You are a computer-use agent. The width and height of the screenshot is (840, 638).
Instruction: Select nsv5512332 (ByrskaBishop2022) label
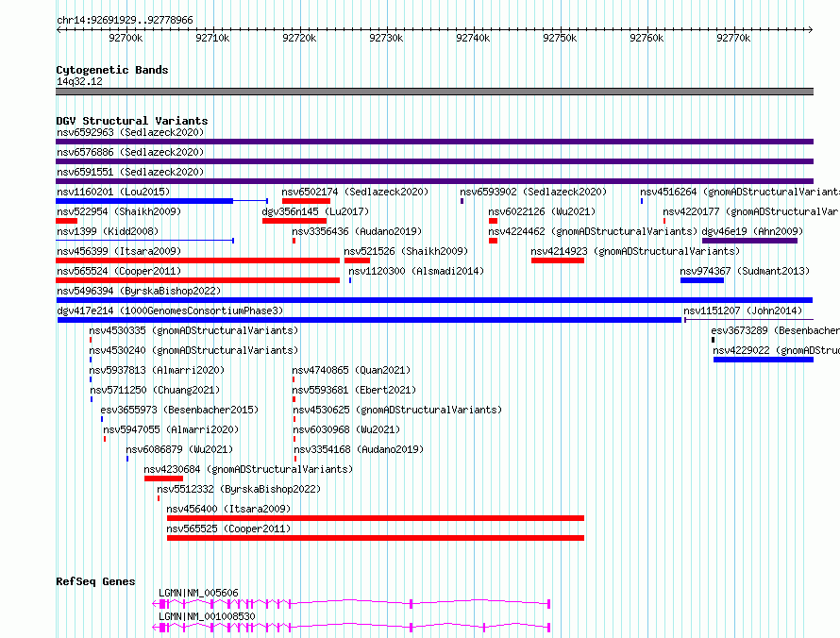(x=239, y=489)
